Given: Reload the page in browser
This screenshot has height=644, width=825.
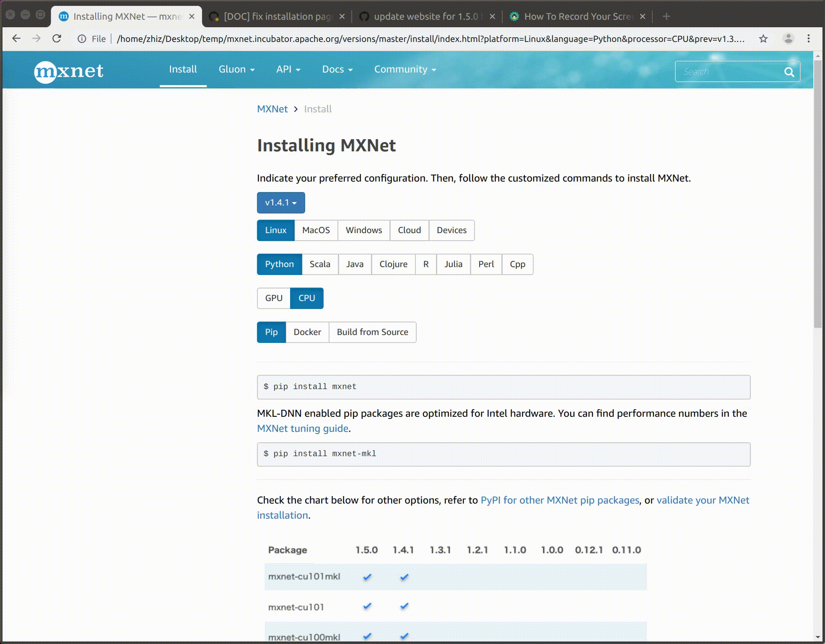Looking at the screenshot, I should [x=57, y=39].
